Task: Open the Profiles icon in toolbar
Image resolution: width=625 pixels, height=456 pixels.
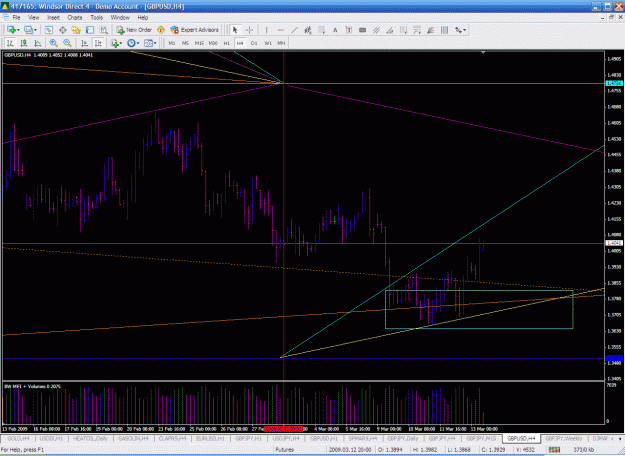Action: click(x=28, y=30)
